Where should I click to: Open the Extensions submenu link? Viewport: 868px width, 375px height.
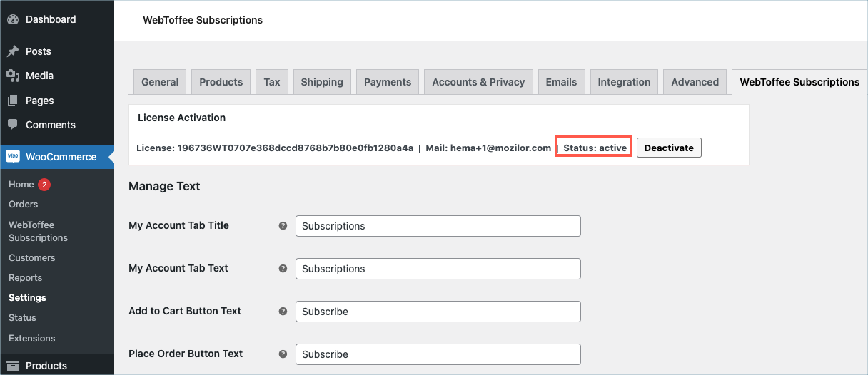pos(32,339)
